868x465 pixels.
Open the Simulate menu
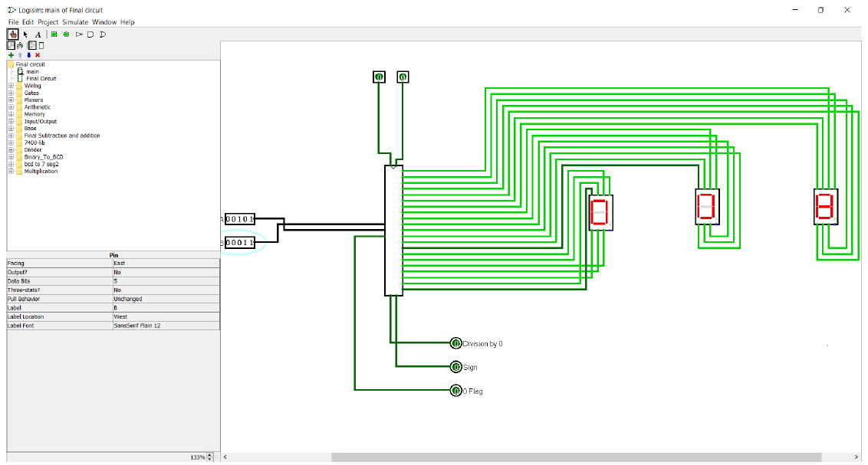[x=74, y=22]
